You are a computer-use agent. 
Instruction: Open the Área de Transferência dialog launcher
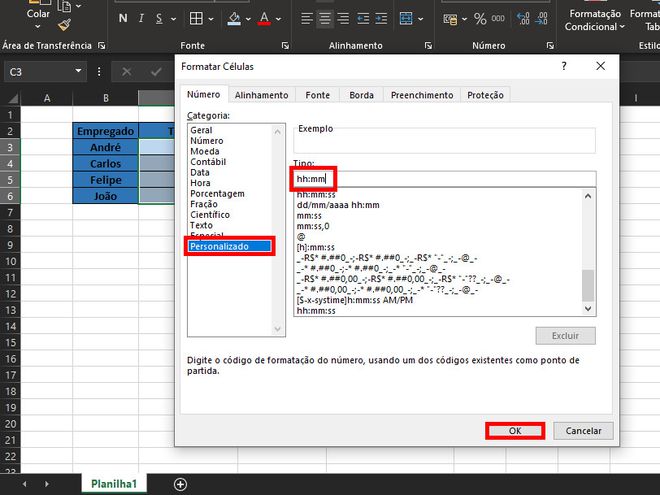[x=101, y=45]
